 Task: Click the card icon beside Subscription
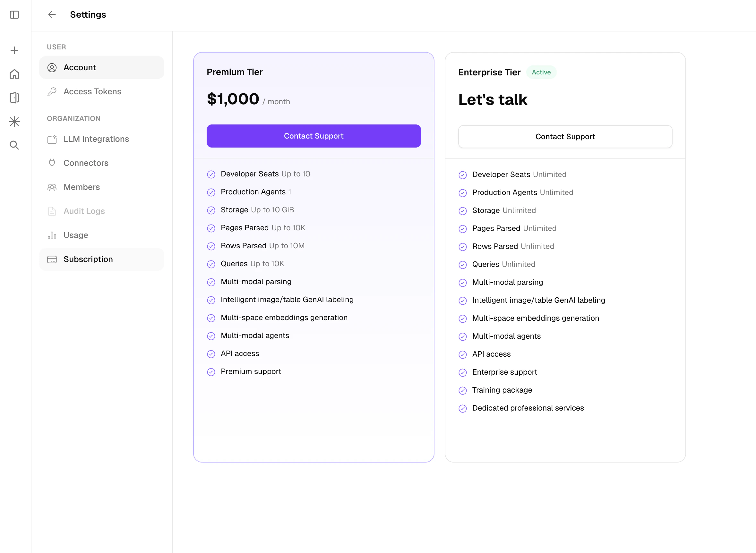pos(52,259)
